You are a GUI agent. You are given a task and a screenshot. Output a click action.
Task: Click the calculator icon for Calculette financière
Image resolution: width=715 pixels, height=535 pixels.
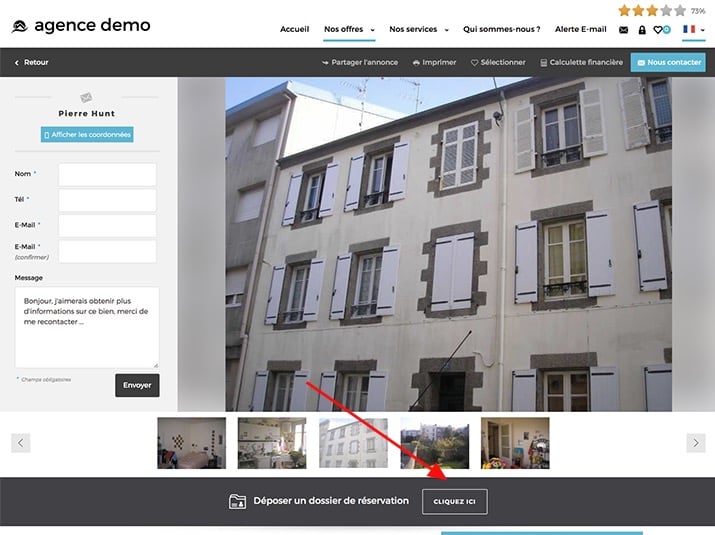click(x=544, y=62)
